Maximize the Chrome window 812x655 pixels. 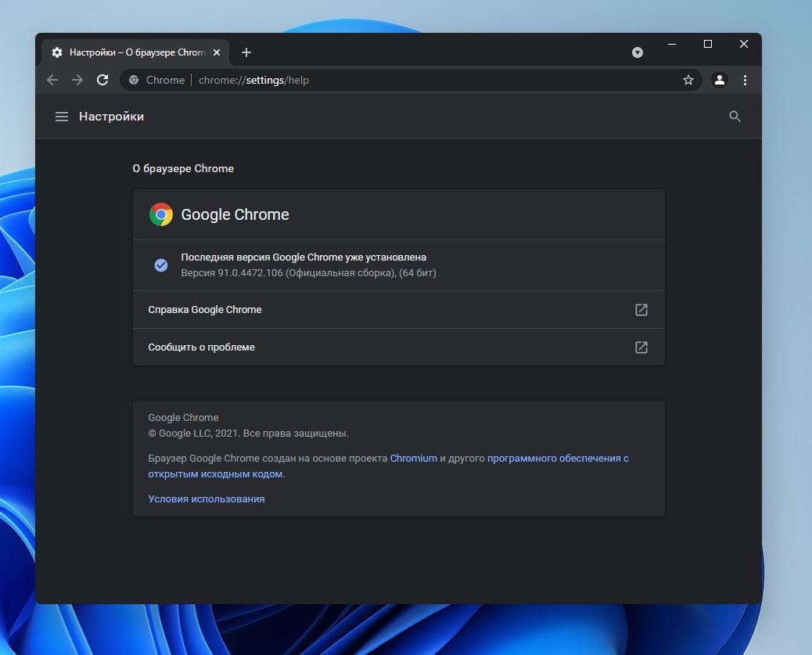tap(708, 44)
